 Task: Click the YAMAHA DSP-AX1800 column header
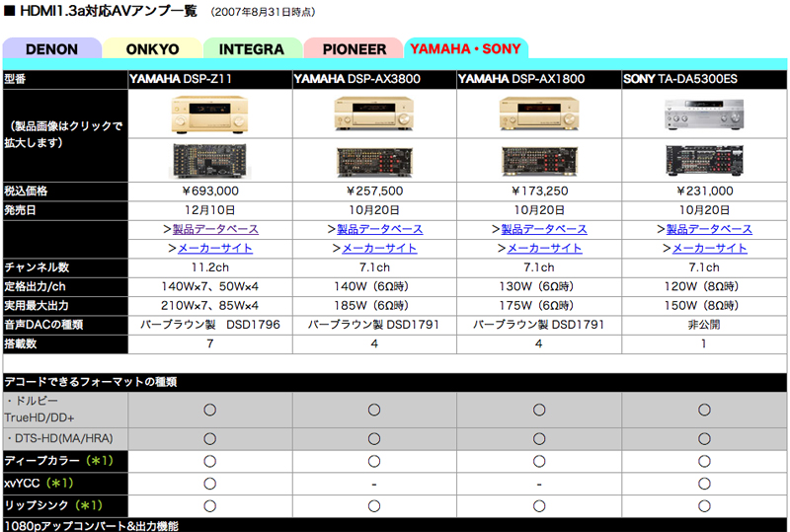click(x=539, y=79)
